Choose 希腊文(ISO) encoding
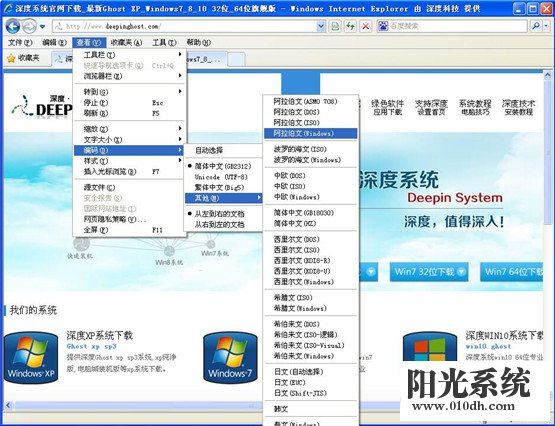The width and height of the screenshot is (555, 426). [x=311, y=298]
